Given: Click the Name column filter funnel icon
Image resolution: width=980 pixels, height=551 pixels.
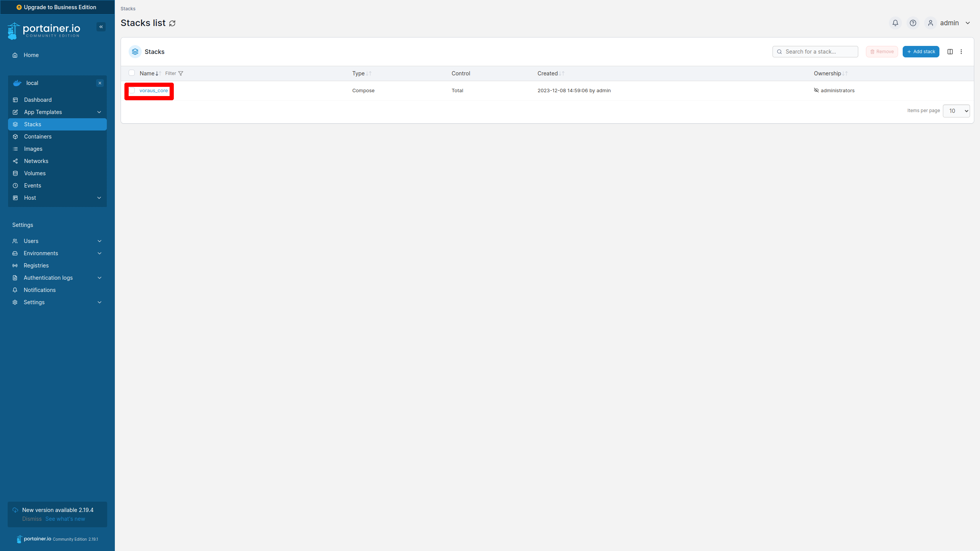Looking at the screenshot, I should (x=181, y=73).
